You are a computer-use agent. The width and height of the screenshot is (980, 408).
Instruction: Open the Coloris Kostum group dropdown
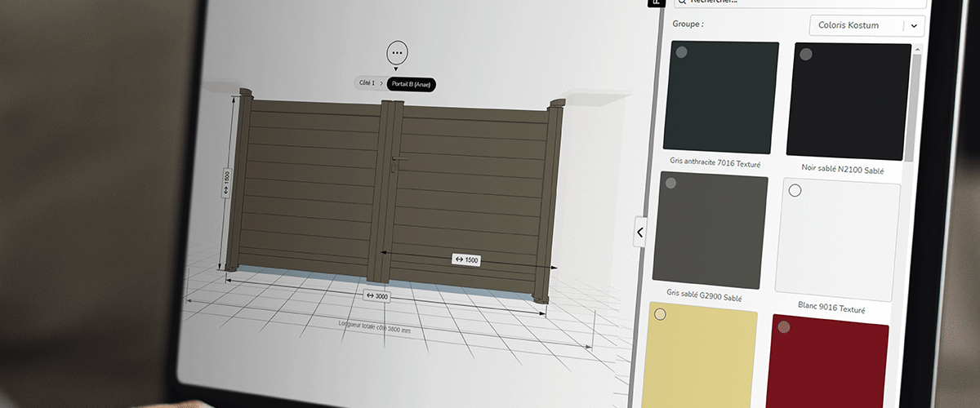[x=856, y=25]
